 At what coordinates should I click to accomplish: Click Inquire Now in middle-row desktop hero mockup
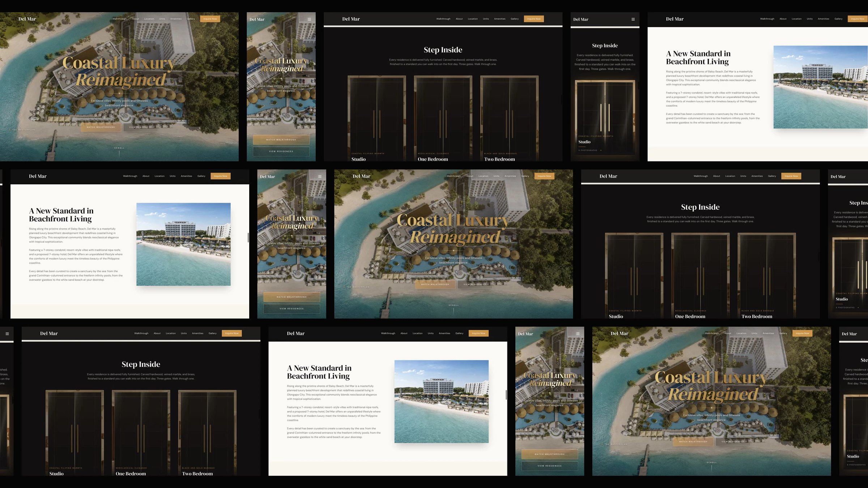click(x=544, y=176)
